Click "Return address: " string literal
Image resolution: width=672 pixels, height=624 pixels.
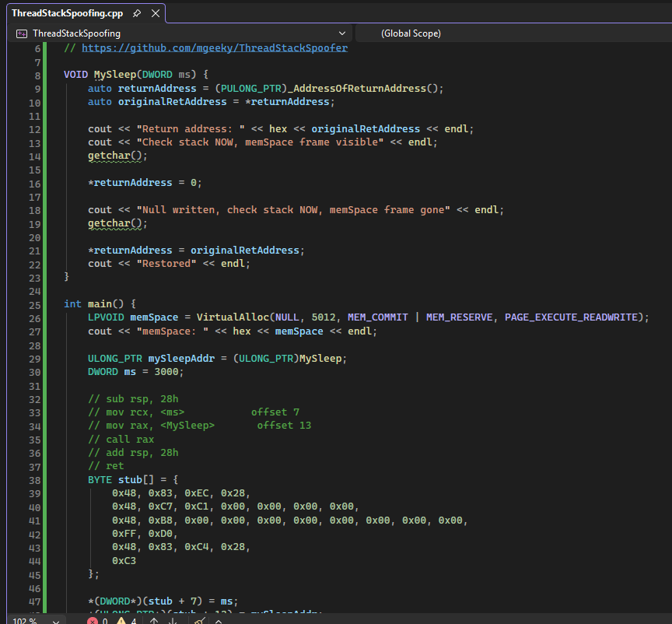coord(191,129)
